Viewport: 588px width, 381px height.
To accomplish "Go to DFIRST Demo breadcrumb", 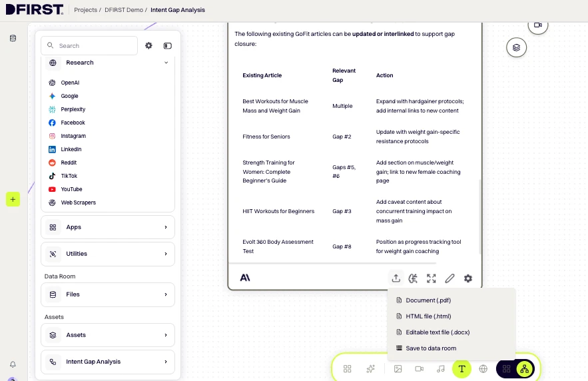I will pyautogui.click(x=124, y=10).
